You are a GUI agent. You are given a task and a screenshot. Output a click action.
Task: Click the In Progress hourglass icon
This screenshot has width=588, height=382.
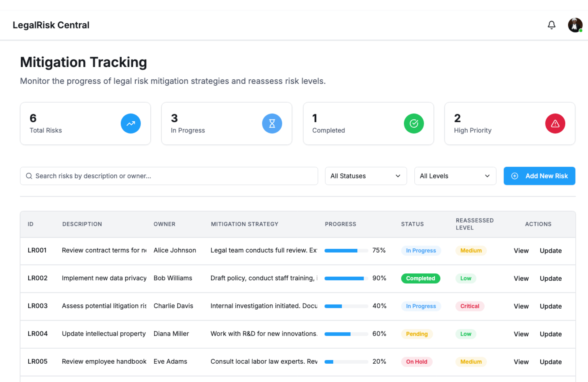[x=272, y=124]
